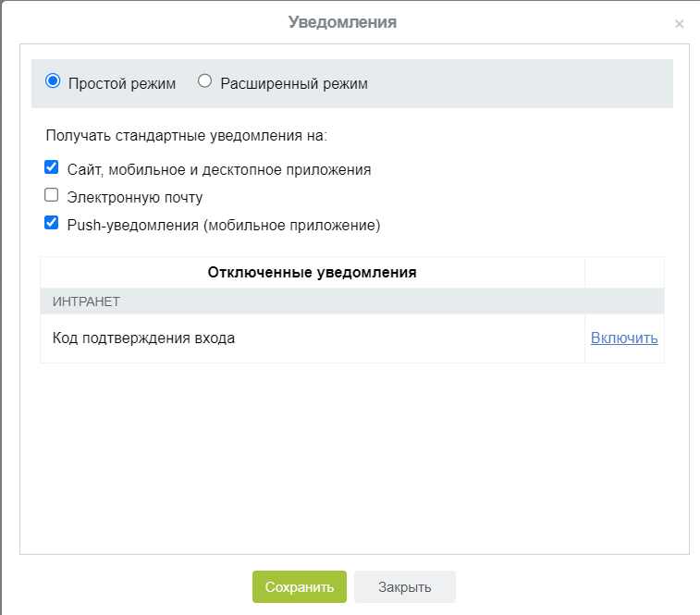Select the Простой режим radio button
The image size is (700, 615).
pyautogui.click(x=53, y=81)
